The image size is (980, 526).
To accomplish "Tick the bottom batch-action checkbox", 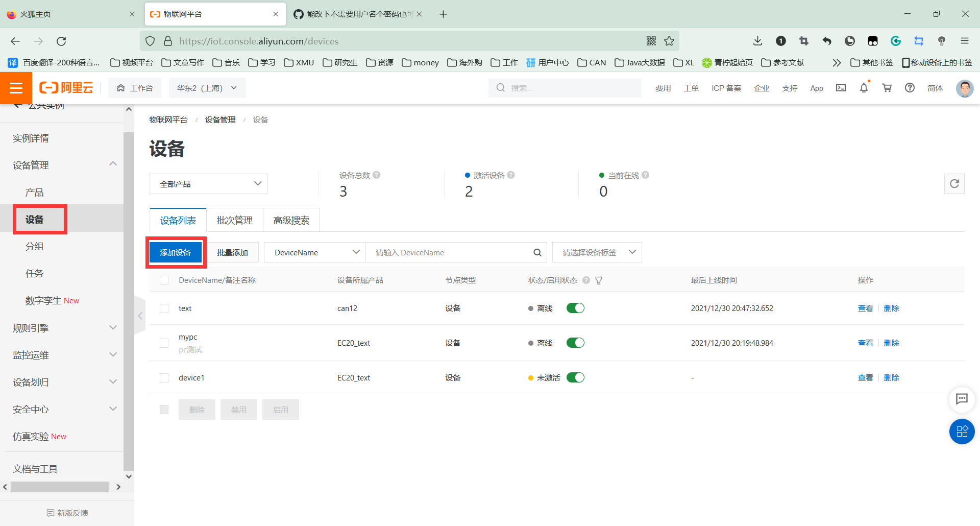I will pyautogui.click(x=164, y=410).
